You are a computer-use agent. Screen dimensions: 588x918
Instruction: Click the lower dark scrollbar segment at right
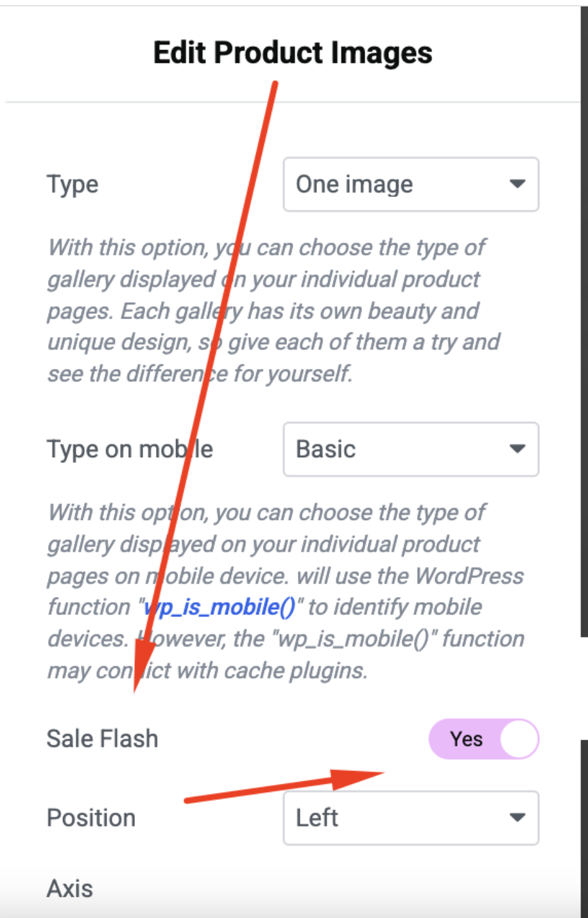584,828
